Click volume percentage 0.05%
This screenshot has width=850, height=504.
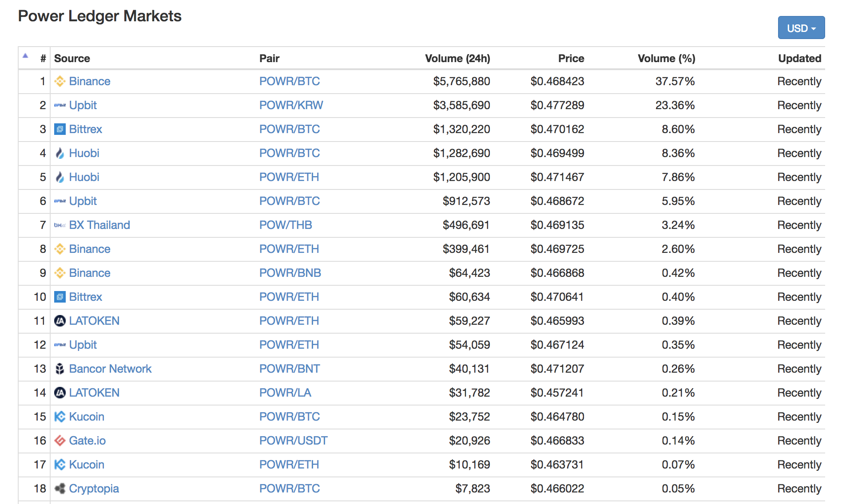click(x=678, y=488)
